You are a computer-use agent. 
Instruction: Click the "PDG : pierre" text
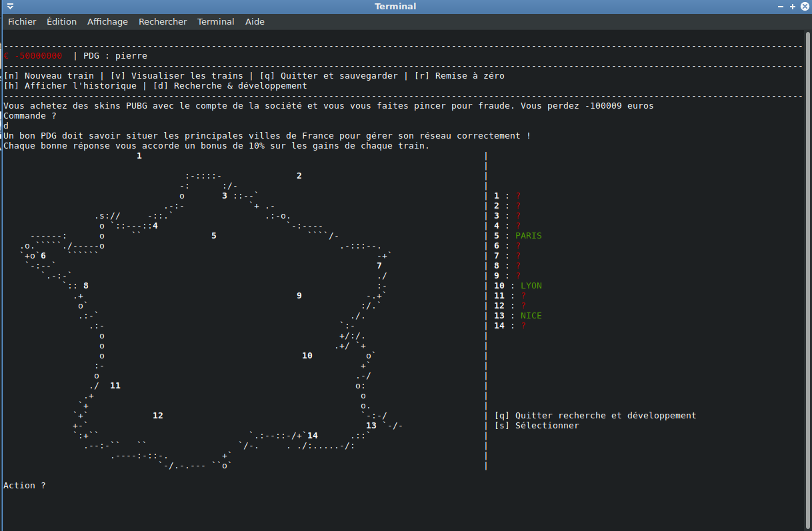115,56
